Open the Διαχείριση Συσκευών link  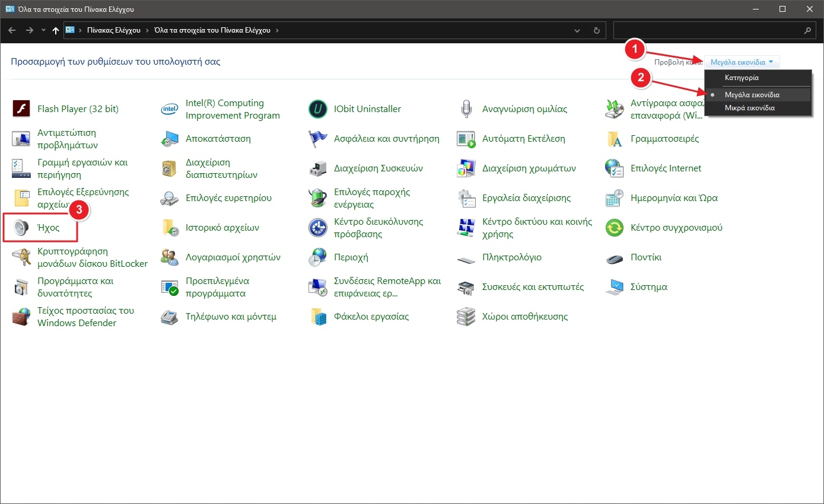click(x=378, y=168)
